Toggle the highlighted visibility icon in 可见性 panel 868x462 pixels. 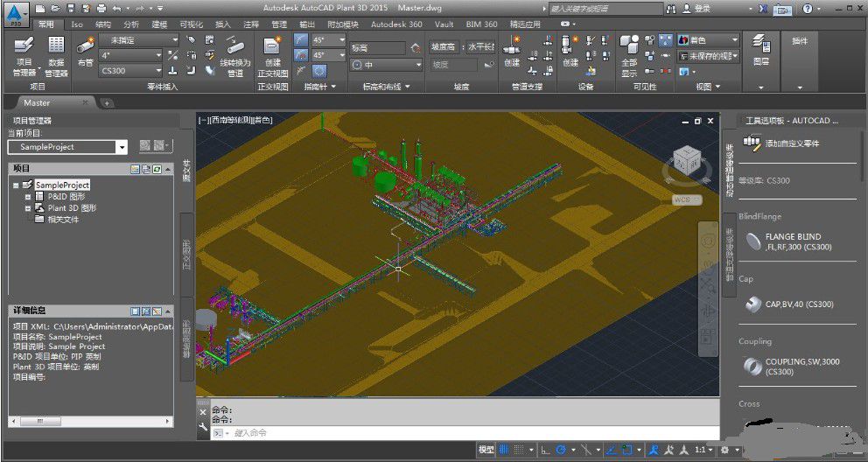(x=666, y=40)
